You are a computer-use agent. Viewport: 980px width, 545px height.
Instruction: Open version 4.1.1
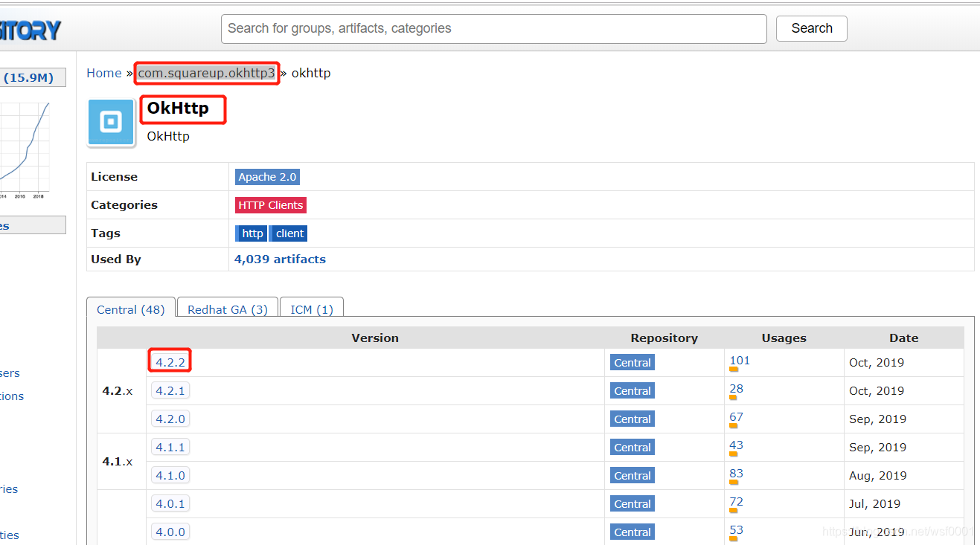[x=170, y=448]
